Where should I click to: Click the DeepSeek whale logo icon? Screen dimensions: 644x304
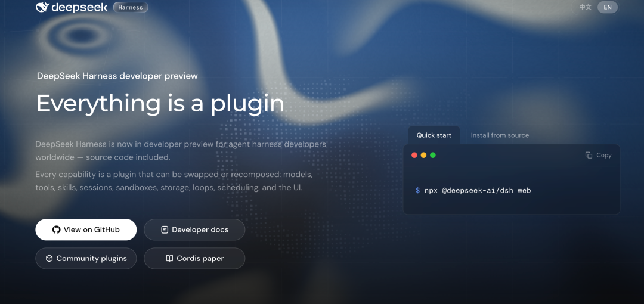(43, 7)
